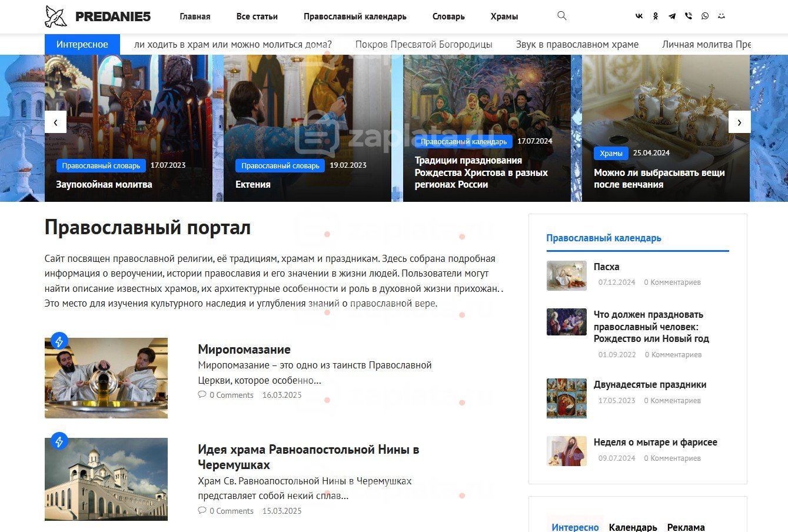Open 0 Комментариев link dated 09.07.2024

coord(672,458)
